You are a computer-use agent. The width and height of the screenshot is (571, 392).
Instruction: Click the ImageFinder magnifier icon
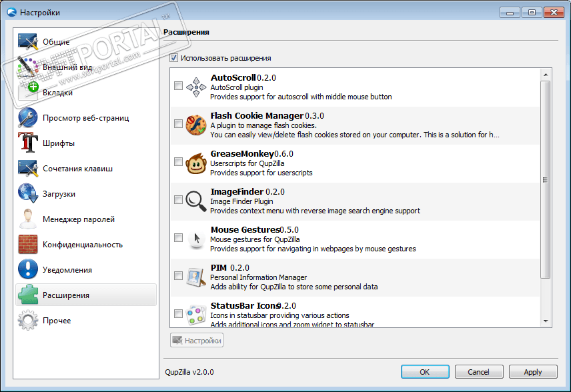[x=196, y=201]
